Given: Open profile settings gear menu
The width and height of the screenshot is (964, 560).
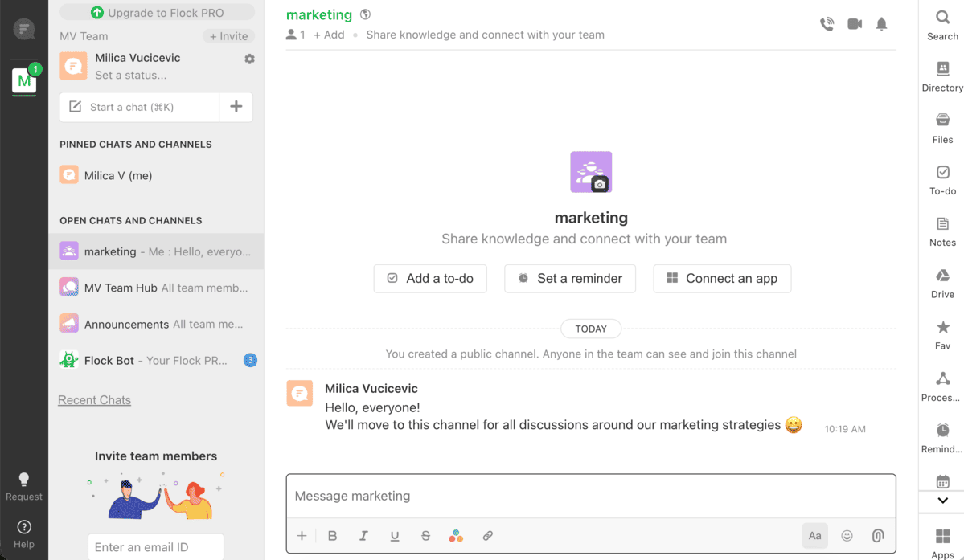Looking at the screenshot, I should point(249,59).
